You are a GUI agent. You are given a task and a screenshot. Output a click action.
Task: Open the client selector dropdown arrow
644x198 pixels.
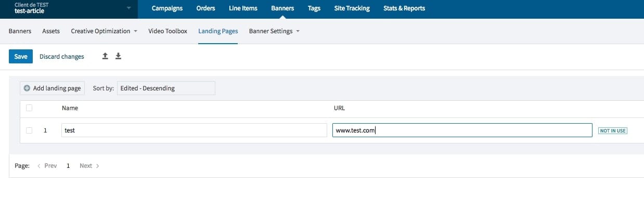128,8
